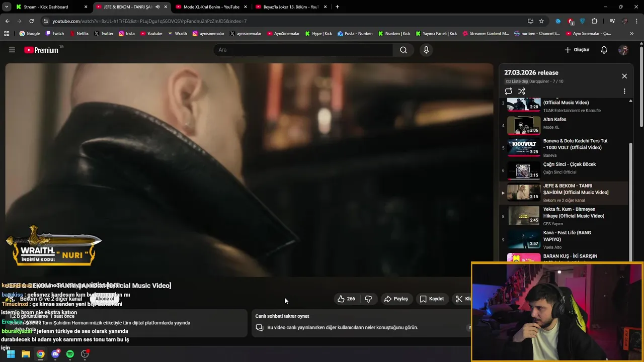The height and width of the screenshot is (362, 644).
Task: Focus the Ara search field
Action: pyautogui.click(x=303, y=50)
